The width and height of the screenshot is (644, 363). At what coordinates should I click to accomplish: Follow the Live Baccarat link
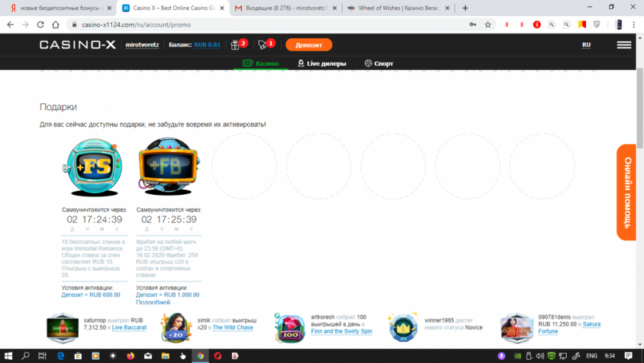[129, 328]
